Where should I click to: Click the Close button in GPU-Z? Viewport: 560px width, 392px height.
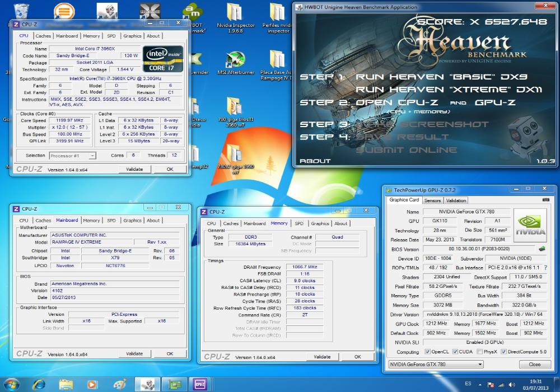click(x=535, y=364)
